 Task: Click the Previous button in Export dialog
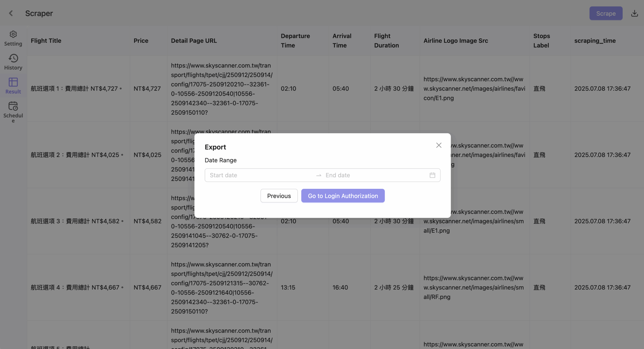pos(279,196)
